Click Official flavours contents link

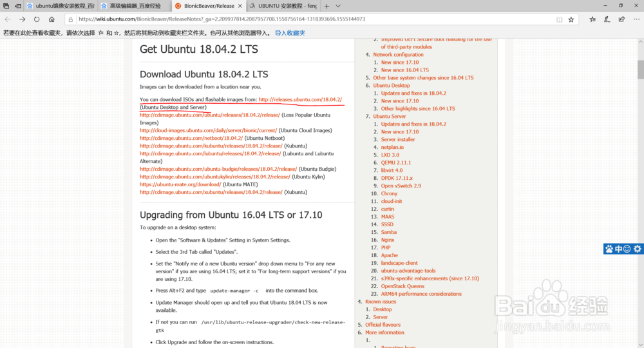pos(383,325)
